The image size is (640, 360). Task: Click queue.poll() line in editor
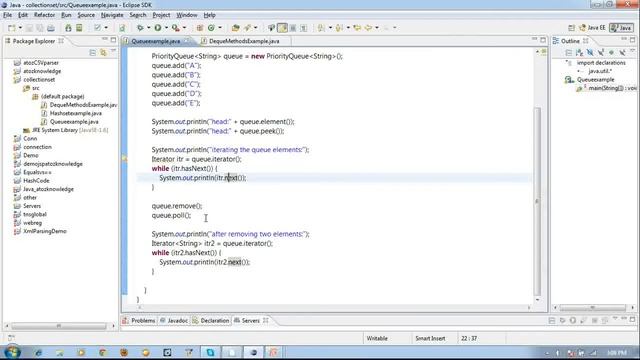[171, 215]
